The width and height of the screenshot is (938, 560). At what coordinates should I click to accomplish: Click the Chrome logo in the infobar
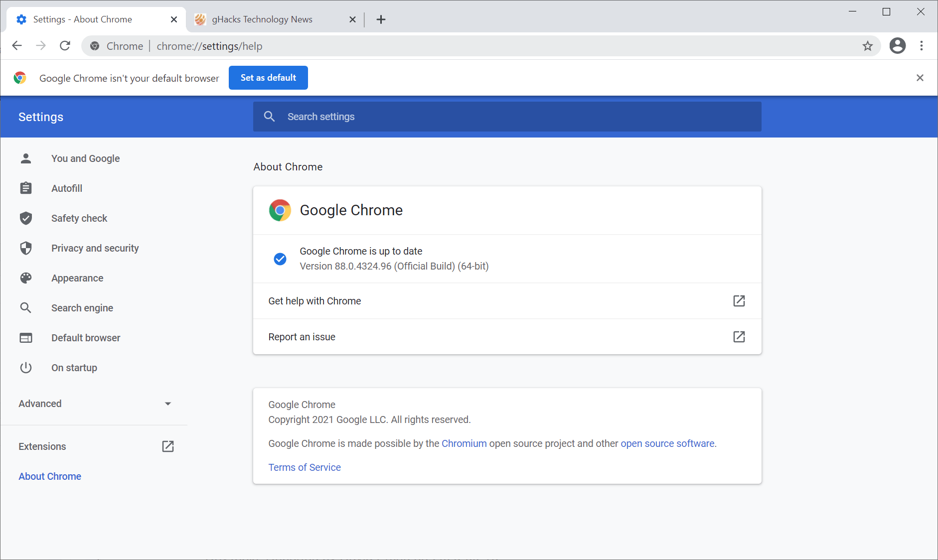pos(20,78)
